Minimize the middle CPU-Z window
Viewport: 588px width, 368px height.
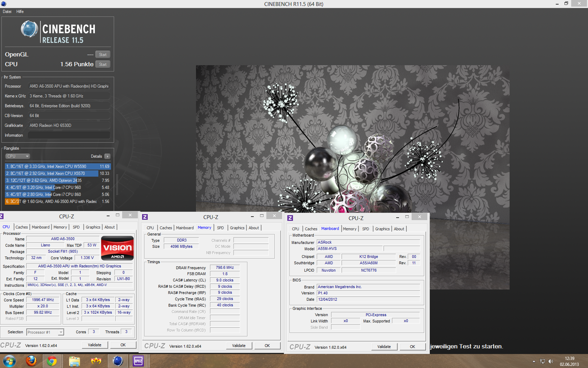click(x=252, y=216)
